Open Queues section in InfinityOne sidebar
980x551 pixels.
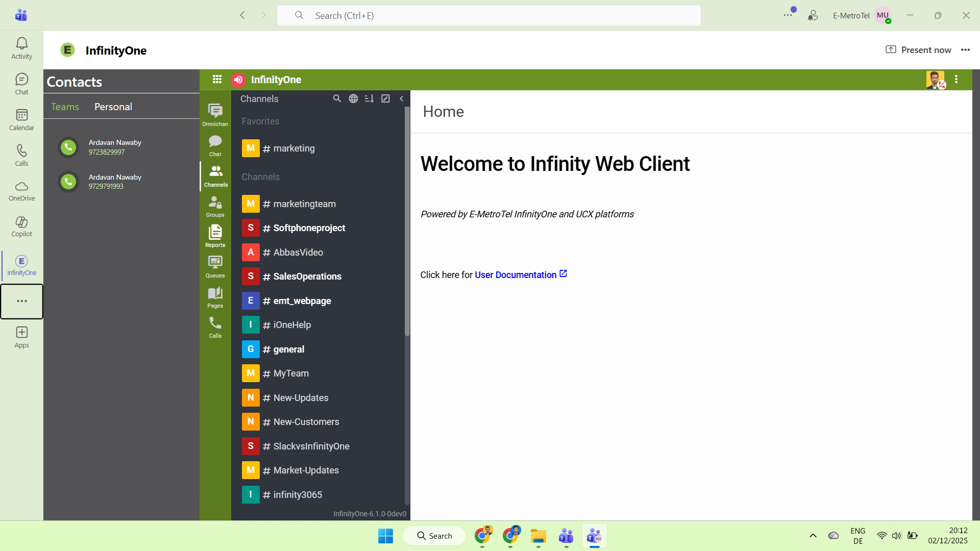[x=215, y=267]
